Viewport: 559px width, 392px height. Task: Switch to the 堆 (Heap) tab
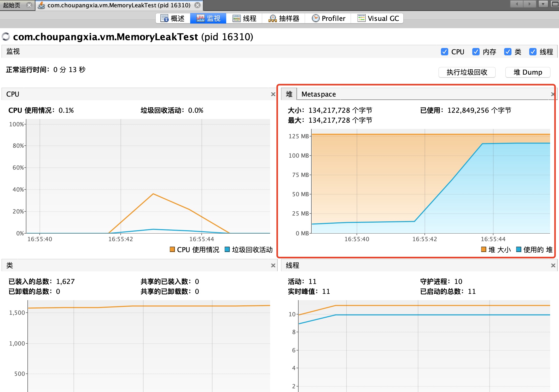point(289,94)
